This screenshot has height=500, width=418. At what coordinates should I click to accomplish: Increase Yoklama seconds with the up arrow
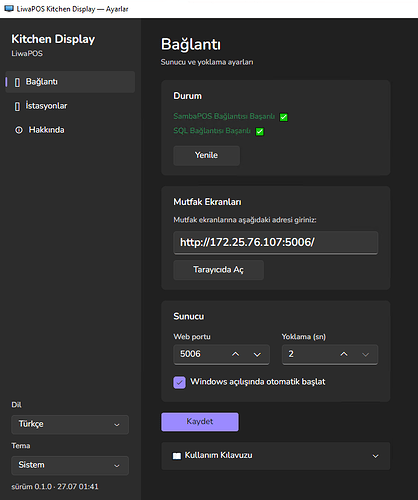pyautogui.click(x=344, y=354)
